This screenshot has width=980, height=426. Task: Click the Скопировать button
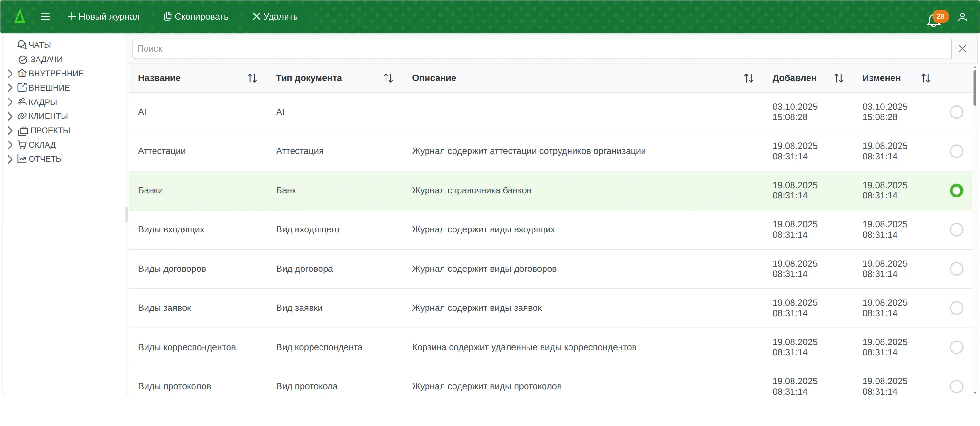coord(196,17)
